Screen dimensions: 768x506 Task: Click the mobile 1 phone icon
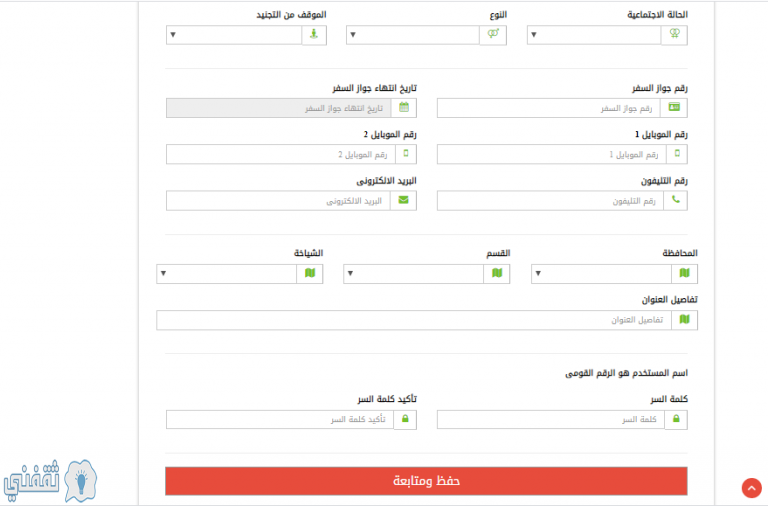pos(677,154)
